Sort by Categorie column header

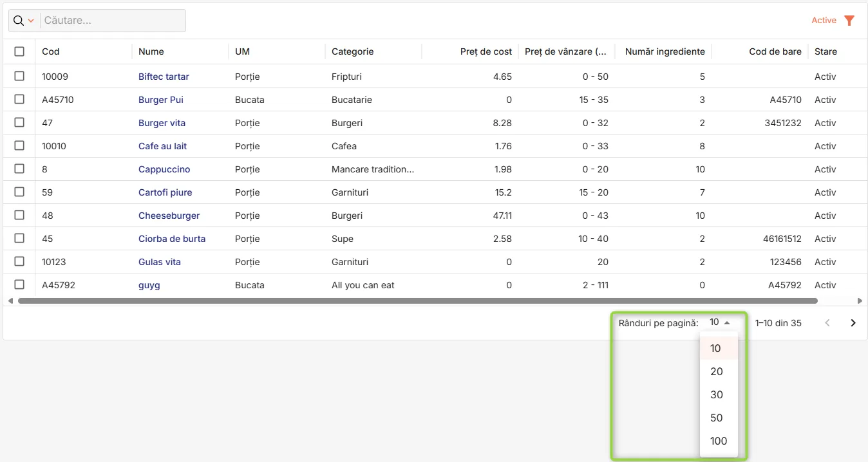pyautogui.click(x=352, y=51)
